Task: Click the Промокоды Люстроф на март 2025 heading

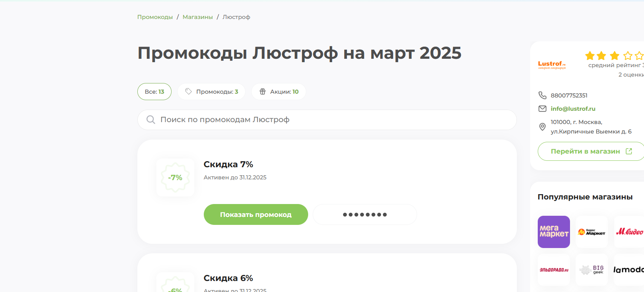Action: pyautogui.click(x=299, y=53)
